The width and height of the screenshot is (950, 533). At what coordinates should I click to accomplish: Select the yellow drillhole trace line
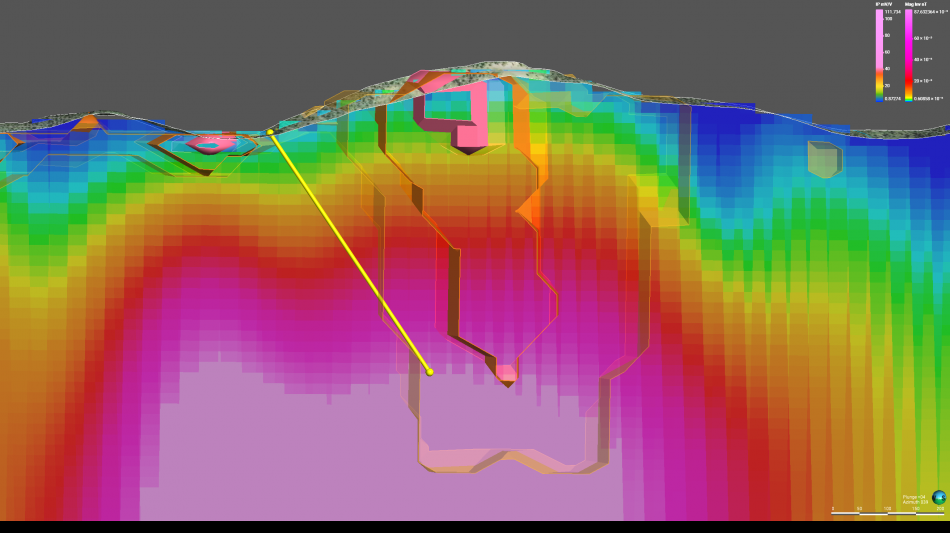(350, 251)
